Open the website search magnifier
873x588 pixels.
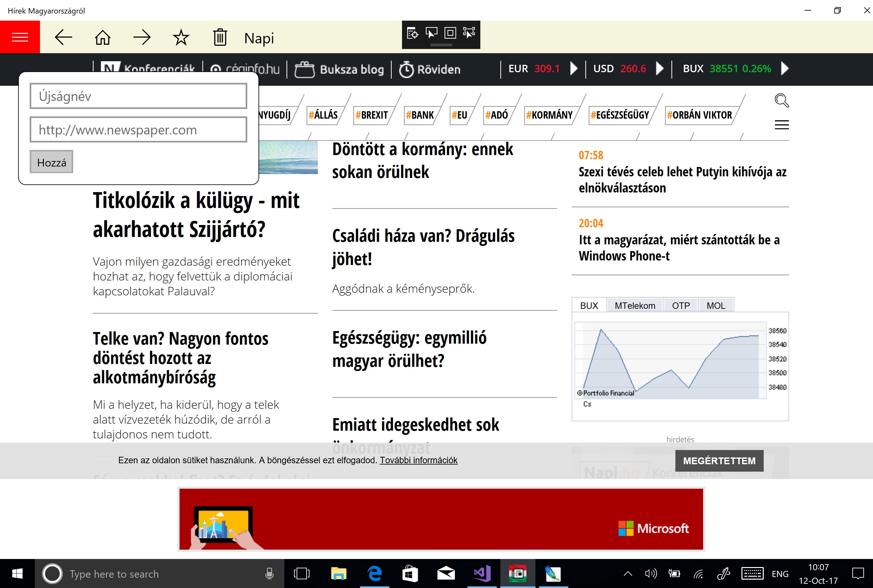click(x=781, y=100)
